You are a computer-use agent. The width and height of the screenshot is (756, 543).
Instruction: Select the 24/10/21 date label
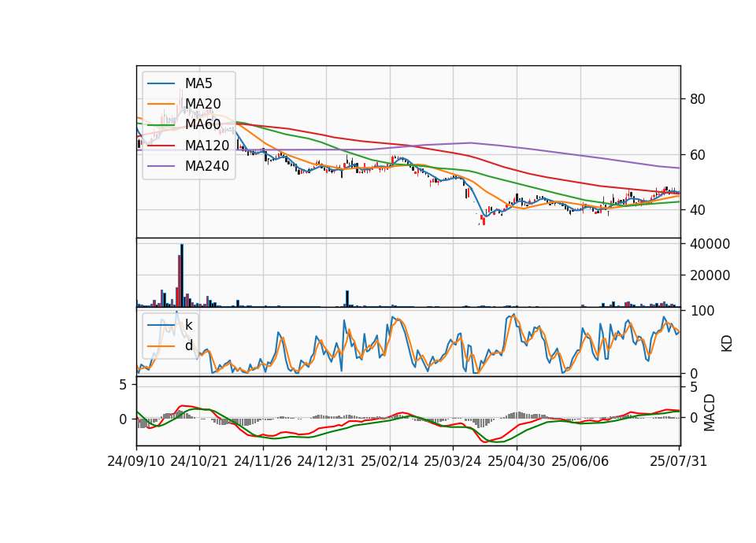click(199, 461)
